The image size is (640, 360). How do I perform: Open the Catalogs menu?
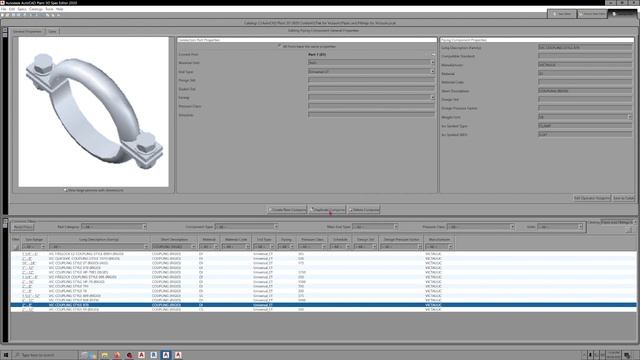point(36,9)
